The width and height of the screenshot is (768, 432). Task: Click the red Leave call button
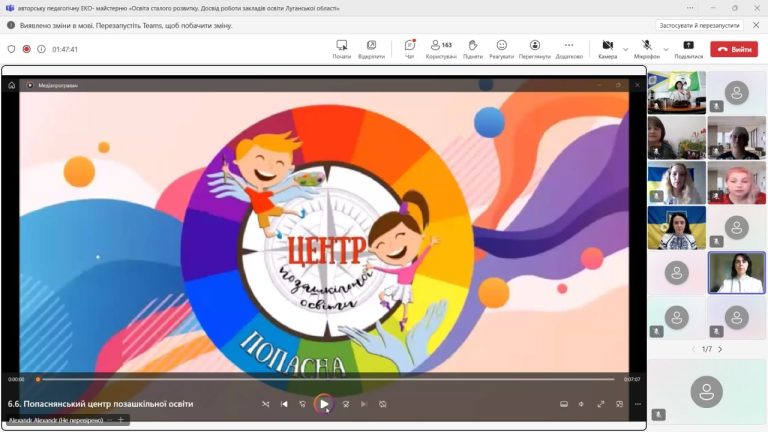tap(734, 49)
